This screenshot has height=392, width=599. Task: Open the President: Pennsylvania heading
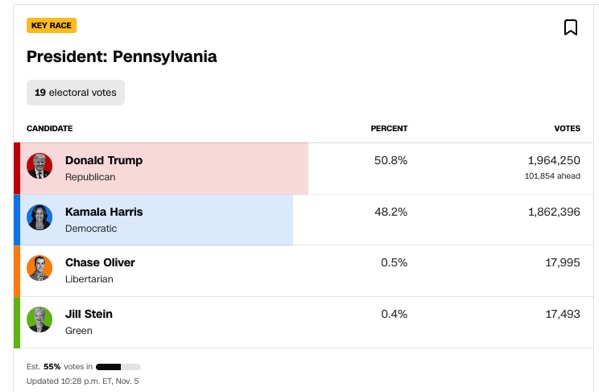click(x=121, y=57)
